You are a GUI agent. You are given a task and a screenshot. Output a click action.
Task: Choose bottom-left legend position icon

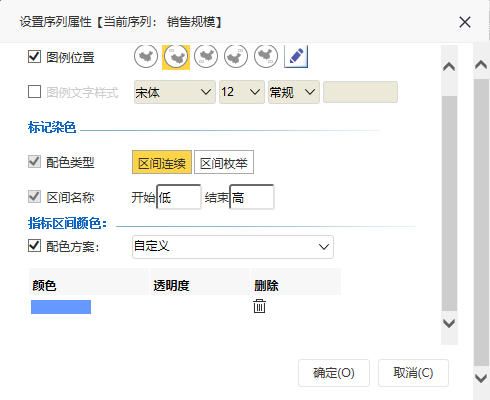206,57
